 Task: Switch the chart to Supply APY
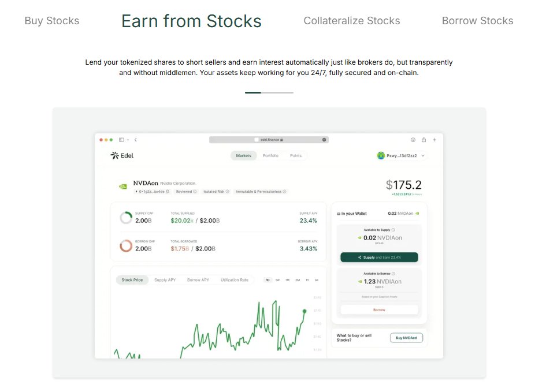(165, 280)
